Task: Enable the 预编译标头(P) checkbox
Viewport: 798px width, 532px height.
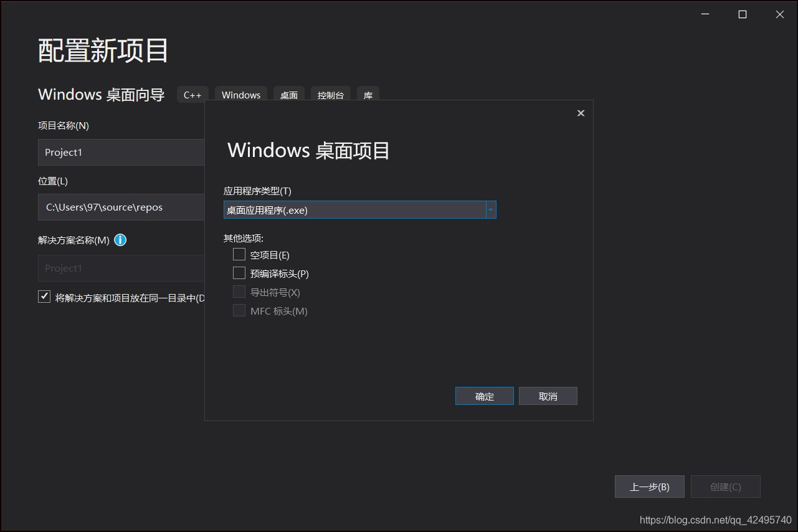Action: click(x=239, y=273)
